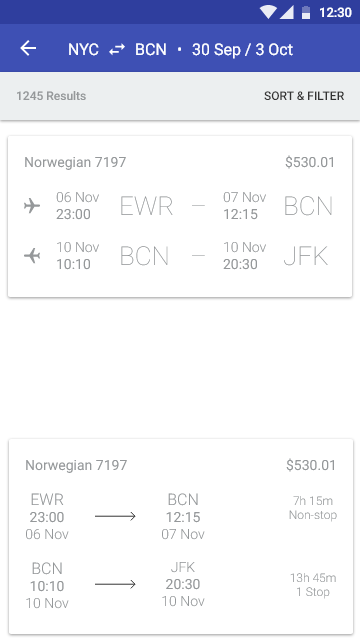Tap the departing airplane icon in first card
Screen dimensions: 360x640
tap(32, 205)
